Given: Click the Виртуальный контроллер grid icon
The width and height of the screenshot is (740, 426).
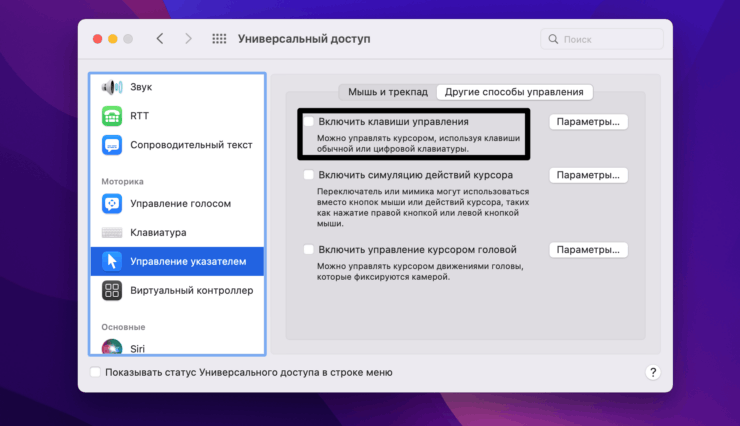Looking at the screenshot, I should tap(112, 291).
